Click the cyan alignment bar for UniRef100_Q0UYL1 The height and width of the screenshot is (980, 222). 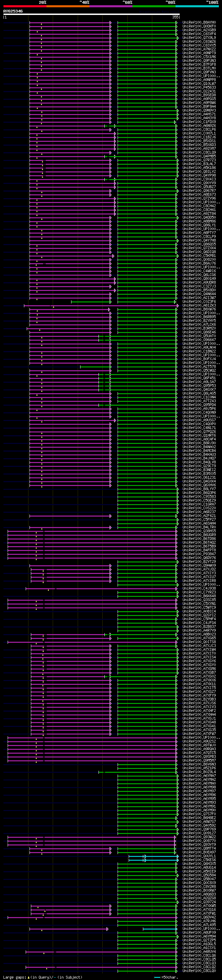pyautogui.click(x=153, y=856)
